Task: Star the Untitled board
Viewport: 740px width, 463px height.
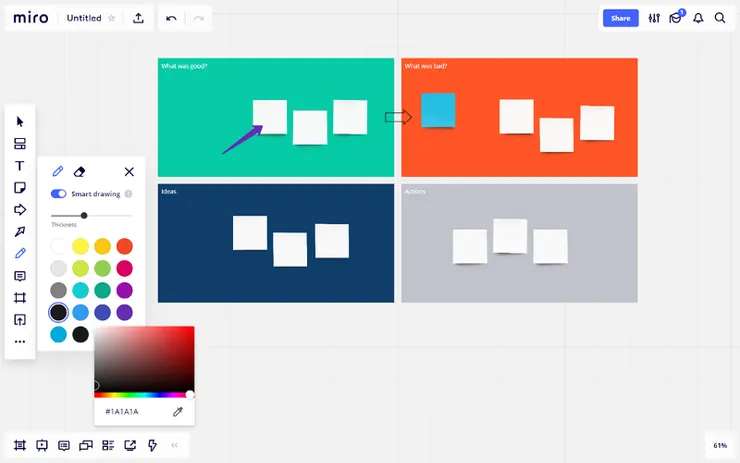Action: click(111, 18)
